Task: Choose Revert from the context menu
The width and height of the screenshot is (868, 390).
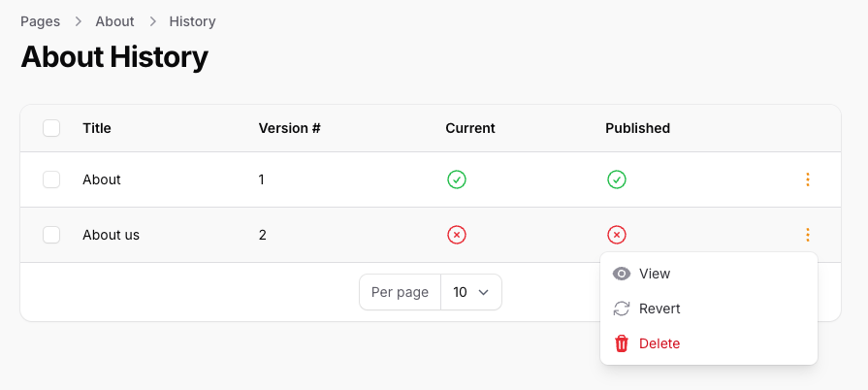Action: coord(659,309)
